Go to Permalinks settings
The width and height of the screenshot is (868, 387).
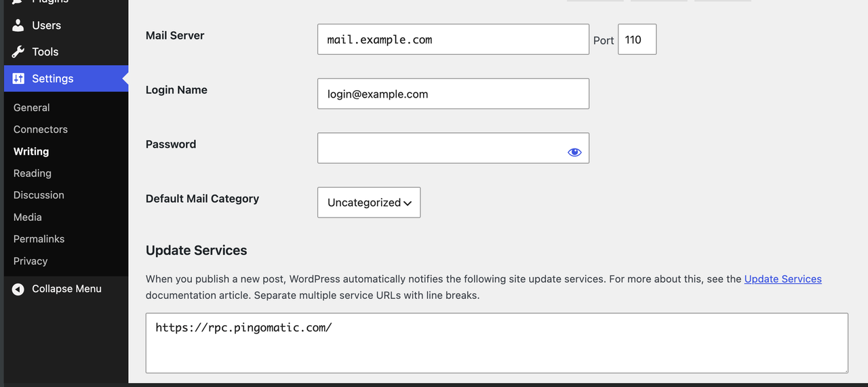[x=39, y=239]
